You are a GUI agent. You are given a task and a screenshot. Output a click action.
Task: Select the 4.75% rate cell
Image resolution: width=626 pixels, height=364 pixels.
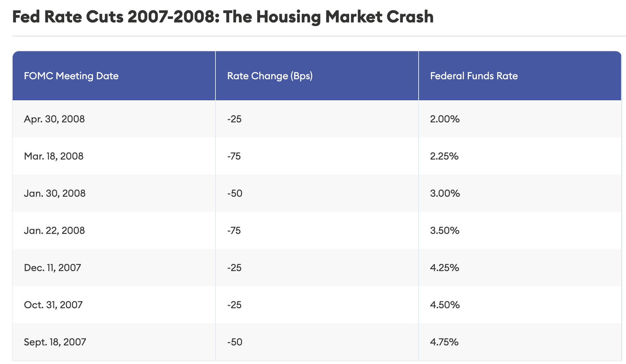[x=444, y=342]
